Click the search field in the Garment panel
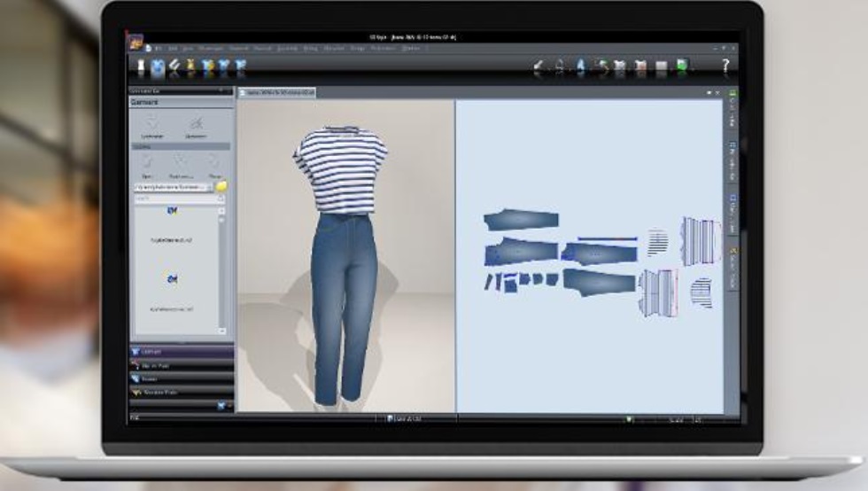868x491 pixels. tap(174, 199)
